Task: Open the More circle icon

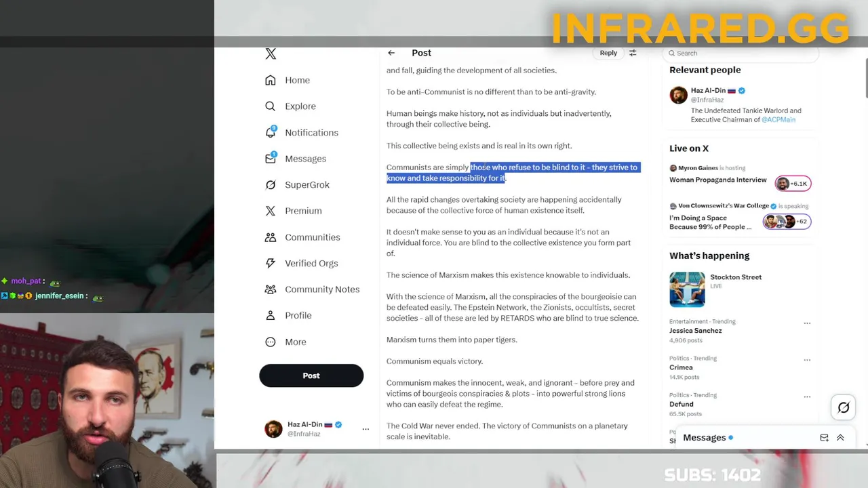Action: tap(271, 342)
